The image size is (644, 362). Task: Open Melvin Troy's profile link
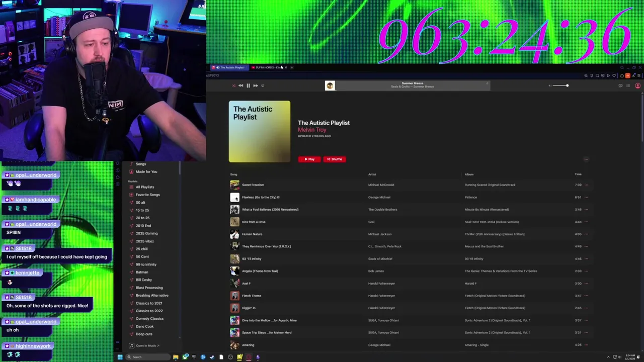[312, 130]
